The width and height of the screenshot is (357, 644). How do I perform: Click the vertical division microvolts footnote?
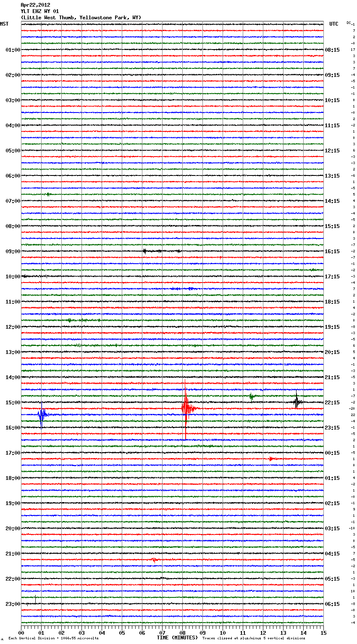(x=53, y=639)
